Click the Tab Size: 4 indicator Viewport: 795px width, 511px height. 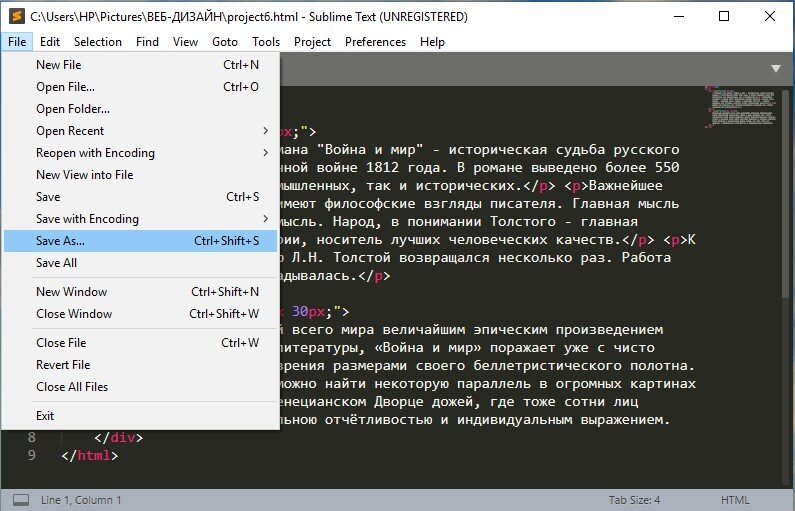634,500
